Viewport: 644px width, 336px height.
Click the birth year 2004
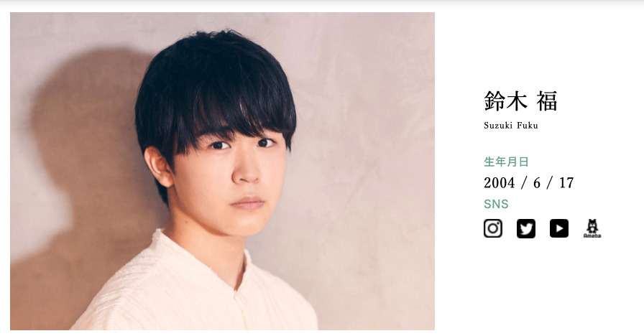(x=499, y=183)
